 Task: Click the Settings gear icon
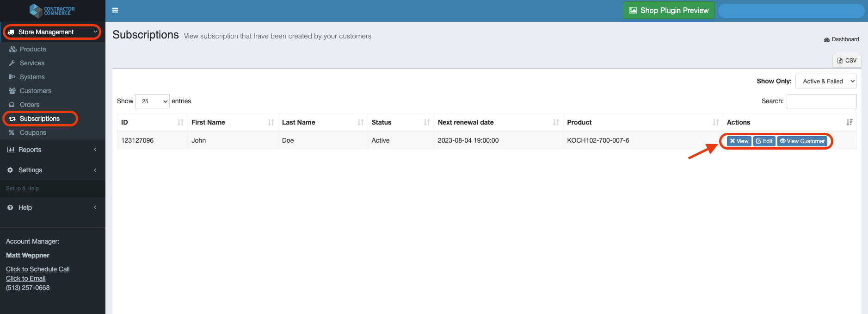coord(10,170)
